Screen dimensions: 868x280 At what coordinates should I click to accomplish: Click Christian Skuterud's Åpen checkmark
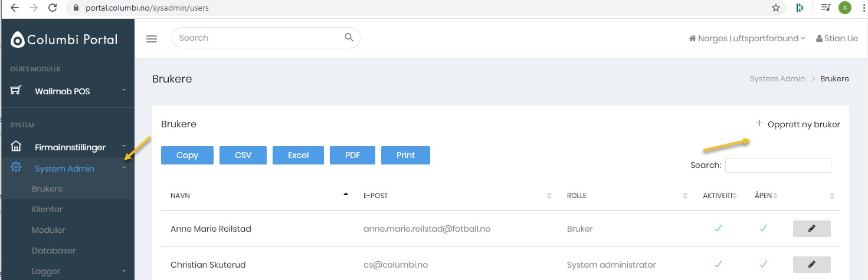point(764,264)
